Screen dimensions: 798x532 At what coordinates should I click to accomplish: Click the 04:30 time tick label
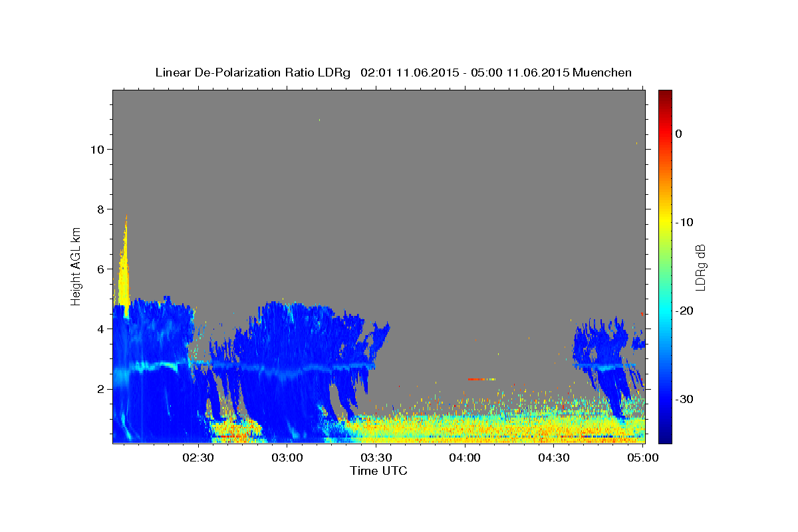tap(553, 458)
